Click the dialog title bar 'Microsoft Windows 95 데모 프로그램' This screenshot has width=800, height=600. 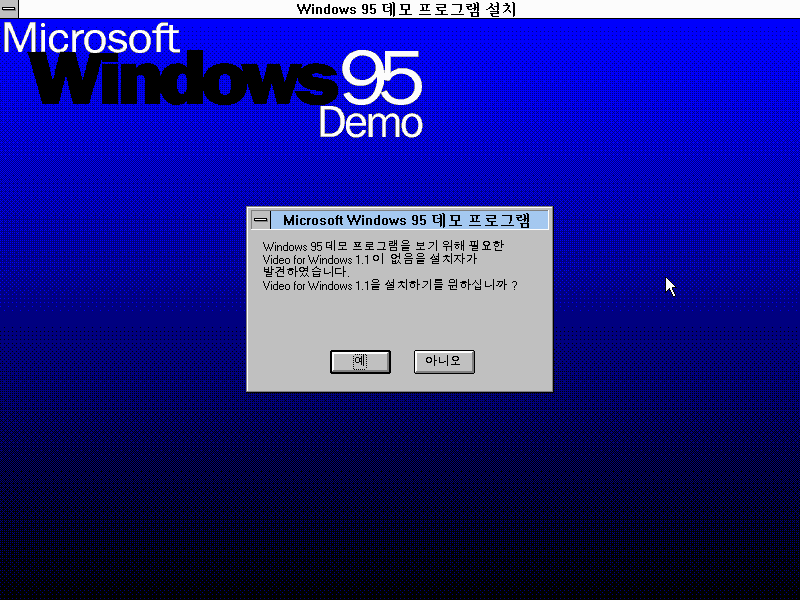(x=410, y=220)
